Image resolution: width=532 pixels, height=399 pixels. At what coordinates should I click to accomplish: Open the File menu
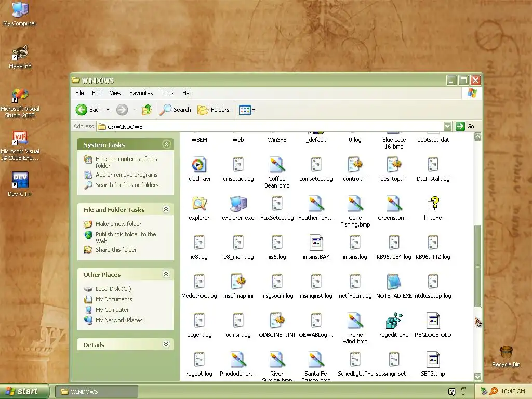point(79,93)
